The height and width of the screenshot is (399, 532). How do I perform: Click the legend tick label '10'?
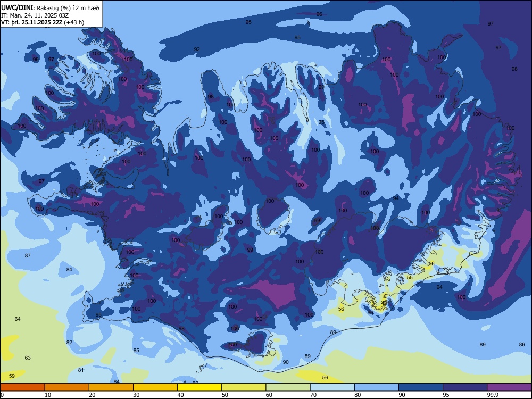point(48,395)
